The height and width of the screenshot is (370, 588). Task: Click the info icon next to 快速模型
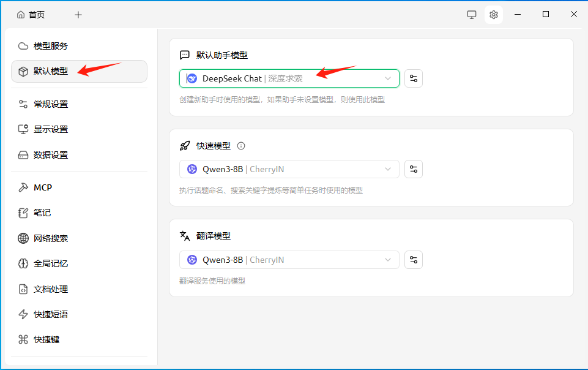tap(241, 146)
